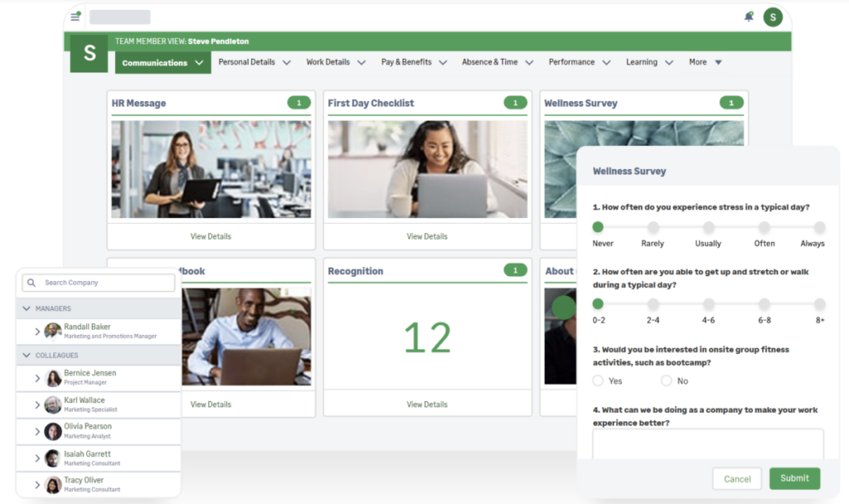Image resolution: width=849 pixels, height=504 pixels.
Task: Cancel the Wellness Survey
Action: coord(737,478)
